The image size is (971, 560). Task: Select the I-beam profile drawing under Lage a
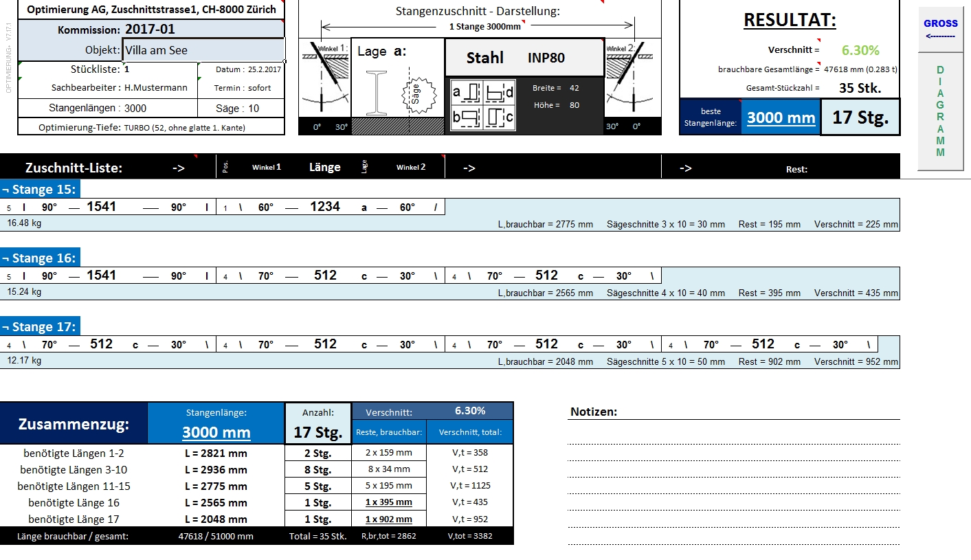375,92
